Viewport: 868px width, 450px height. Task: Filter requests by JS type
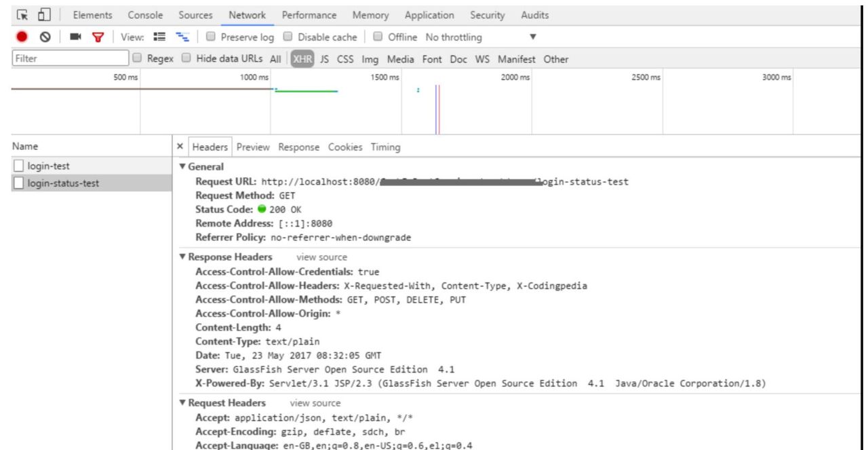point(325,59)
